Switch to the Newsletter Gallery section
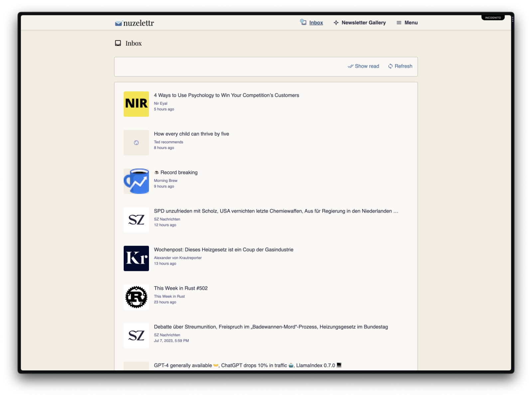Viewport: 532px width, 397px height. point(363,22)
